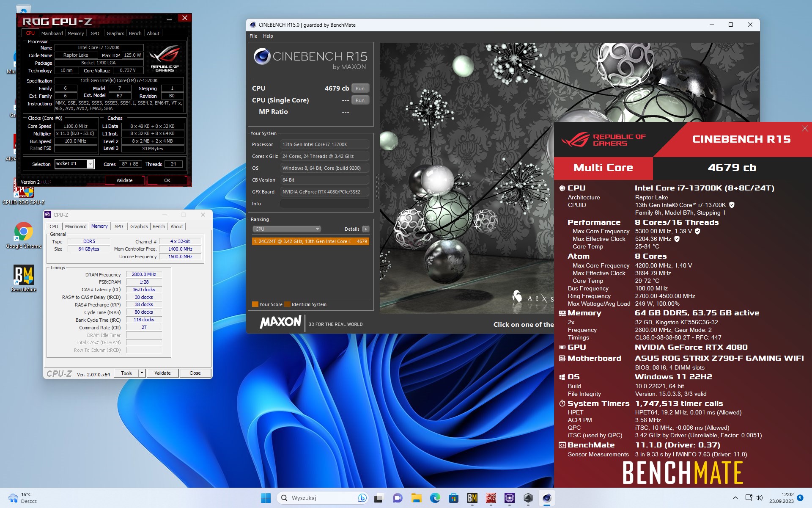Click Validate in the white CPU-Z window
Screen dimensions: 812x508
[x=162, y=373]
